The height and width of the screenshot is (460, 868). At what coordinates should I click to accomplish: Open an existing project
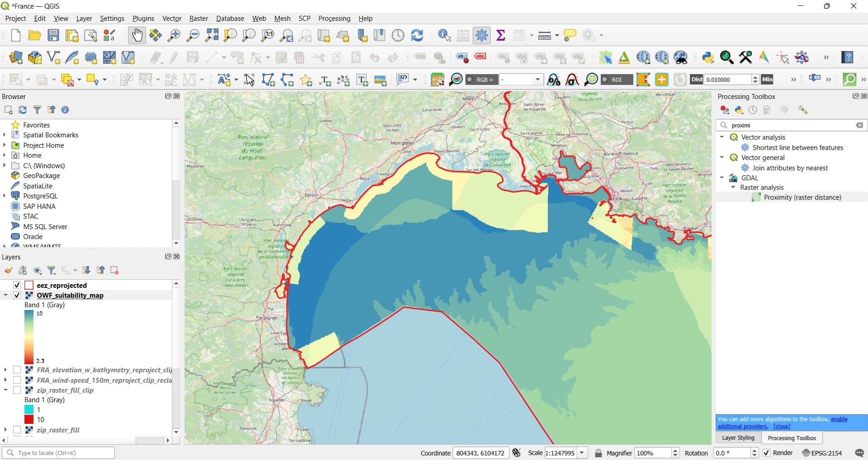pyautogui.click(x=34, y=35)
